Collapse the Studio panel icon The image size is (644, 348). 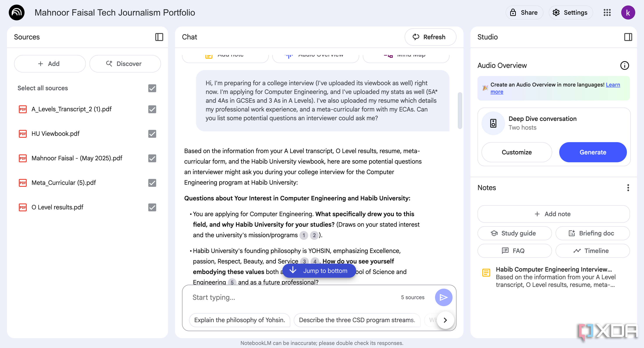[628, 37]
